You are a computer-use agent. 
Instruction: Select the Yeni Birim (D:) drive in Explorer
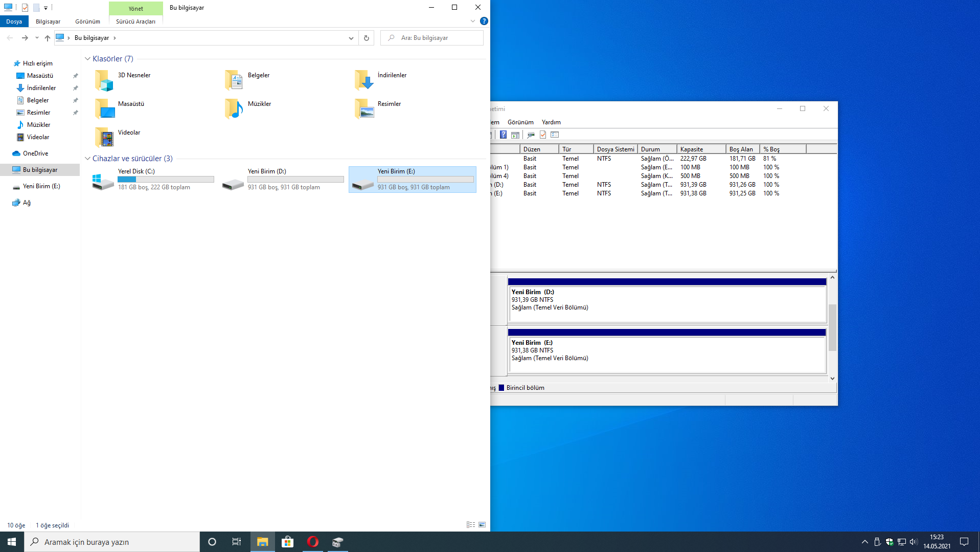point(283,180)
